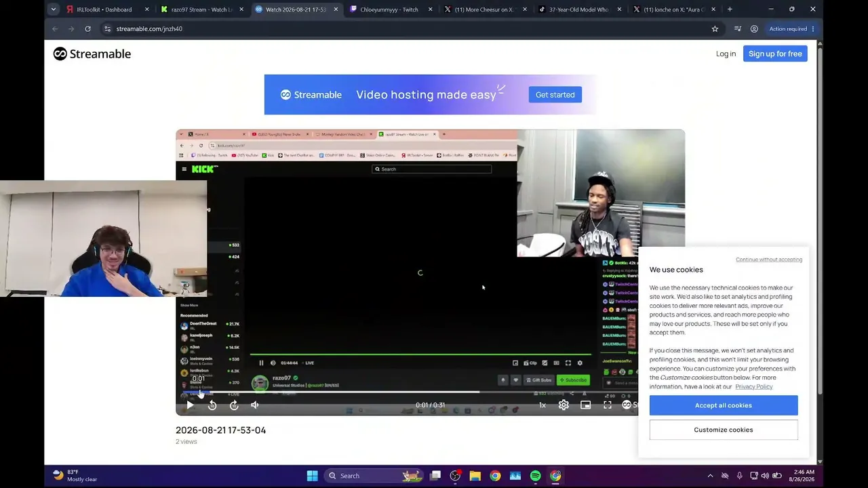Open Customize cookies options
Viewport: 868px width, 488px height.
(x=724, y=430)
